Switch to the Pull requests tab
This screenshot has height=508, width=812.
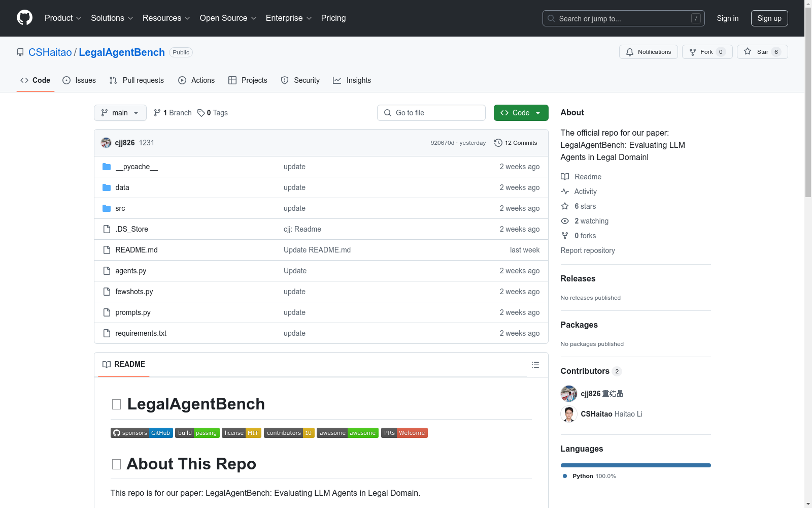137,80
